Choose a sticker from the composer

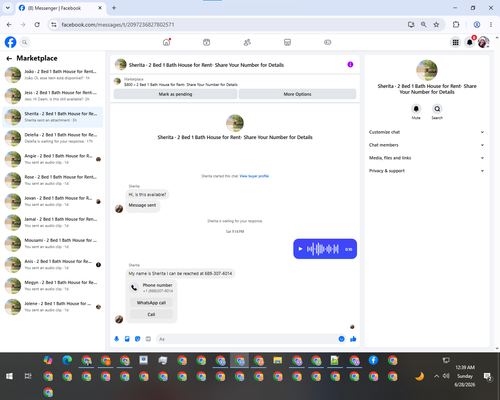click(x=138, y=339)
